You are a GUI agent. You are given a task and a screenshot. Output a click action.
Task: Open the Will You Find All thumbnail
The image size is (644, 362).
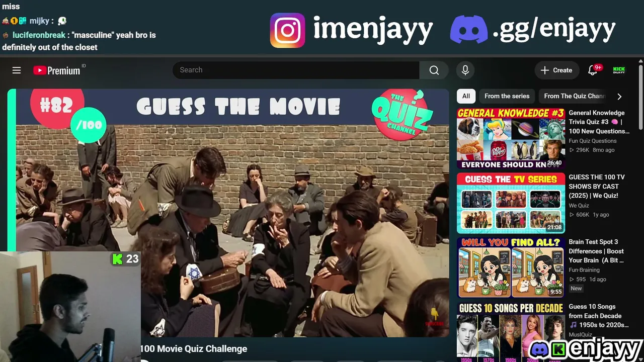511,267
